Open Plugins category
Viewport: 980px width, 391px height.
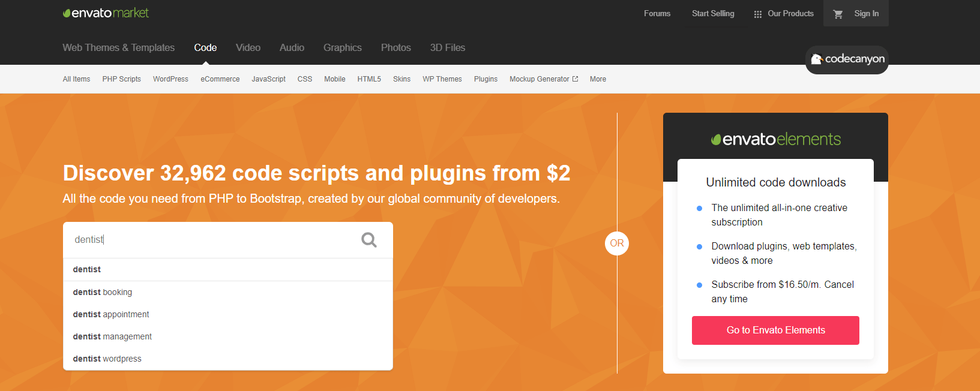[485, 79]
